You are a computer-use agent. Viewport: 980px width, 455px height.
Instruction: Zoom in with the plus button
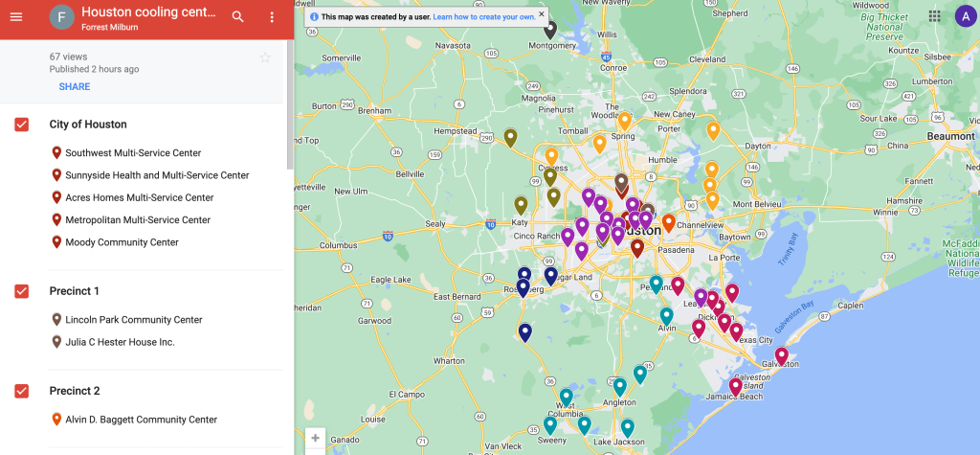(x=315, y=438)
